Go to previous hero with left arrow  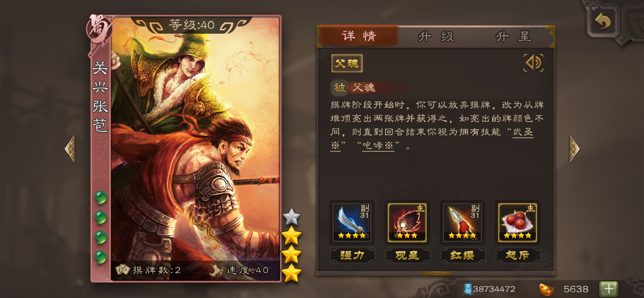click(x=70, y=149)
